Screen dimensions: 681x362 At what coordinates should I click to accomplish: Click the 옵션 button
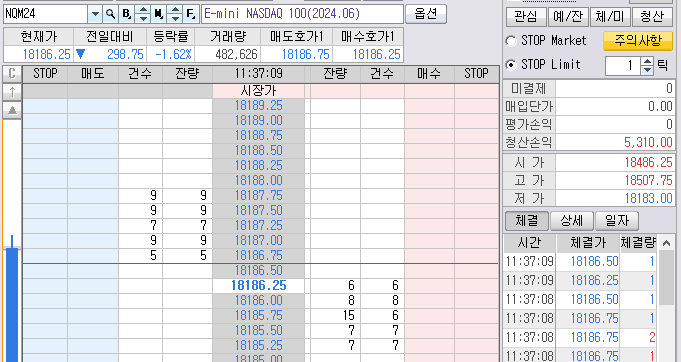[x=426, y=14]
